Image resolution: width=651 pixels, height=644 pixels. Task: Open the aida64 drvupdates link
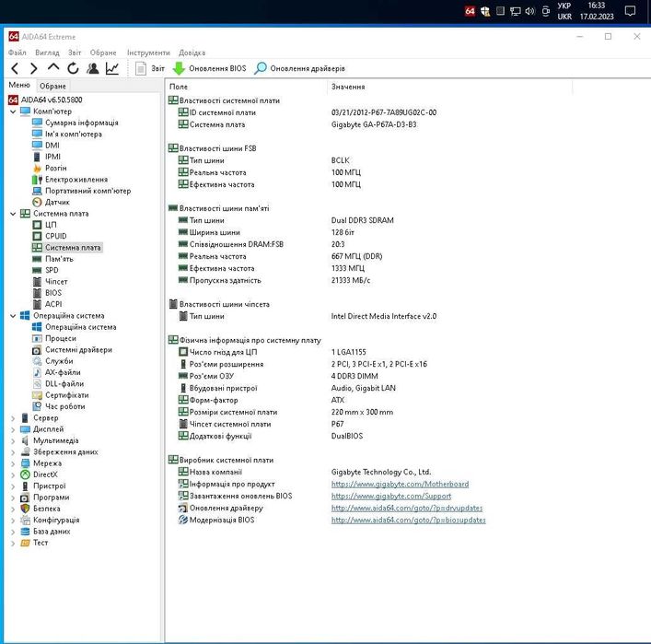(407, 509)
